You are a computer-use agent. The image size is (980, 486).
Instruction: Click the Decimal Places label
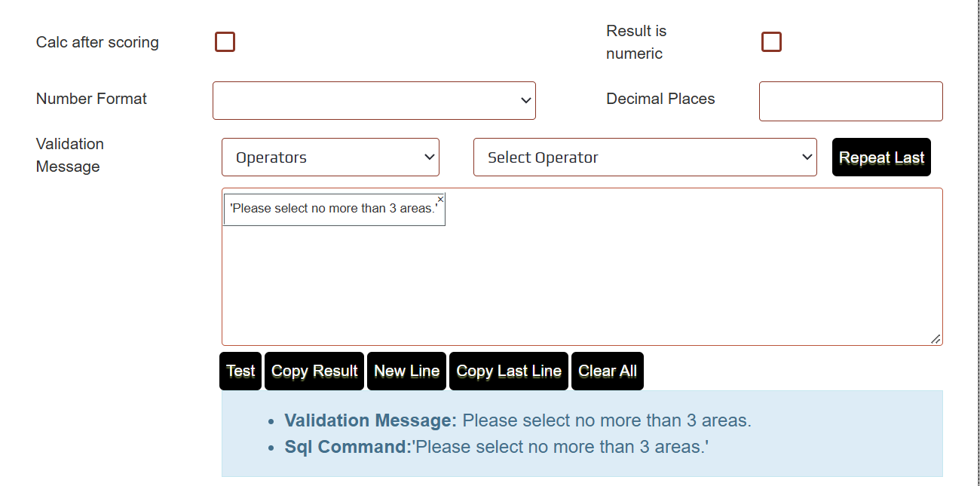click(660, 99)
